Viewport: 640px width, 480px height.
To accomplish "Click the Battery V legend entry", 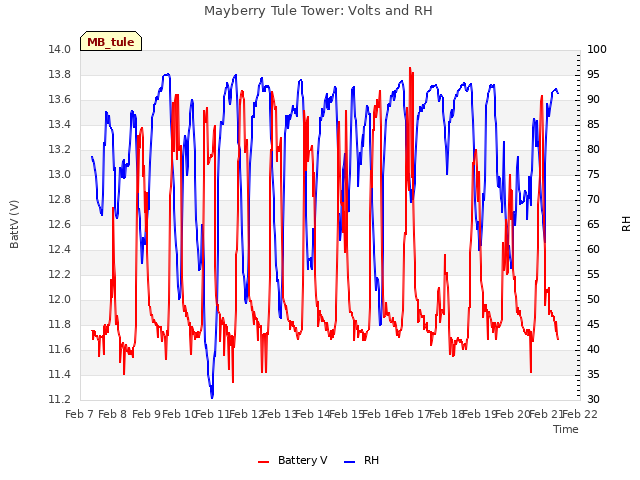I will tap(292, 460).
